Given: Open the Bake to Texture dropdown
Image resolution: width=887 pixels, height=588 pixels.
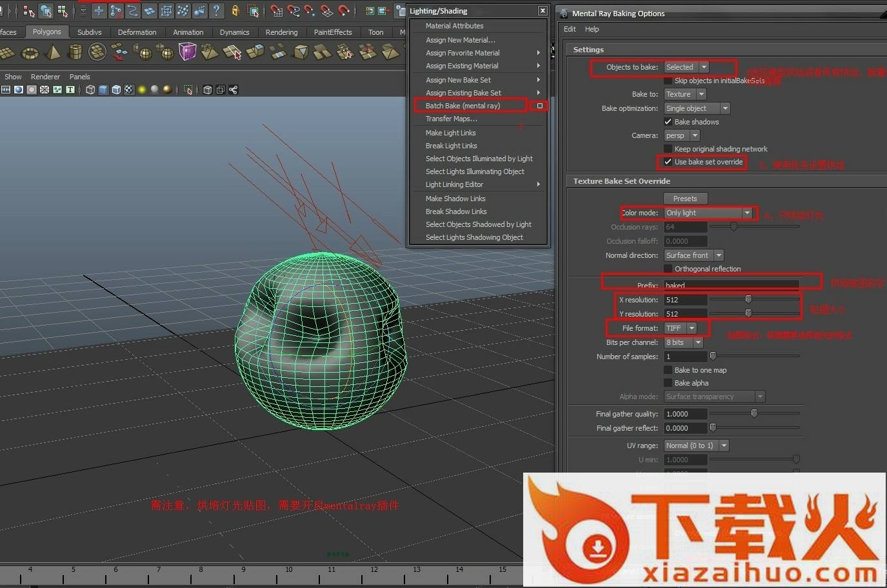Looking at the screenshot, I should point(685,94).
